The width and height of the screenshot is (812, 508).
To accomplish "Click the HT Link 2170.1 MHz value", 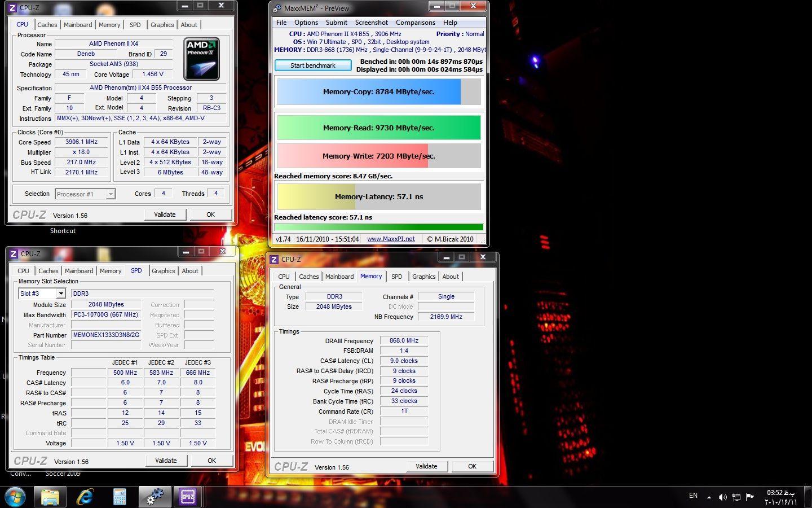I will tap(81, 172).
